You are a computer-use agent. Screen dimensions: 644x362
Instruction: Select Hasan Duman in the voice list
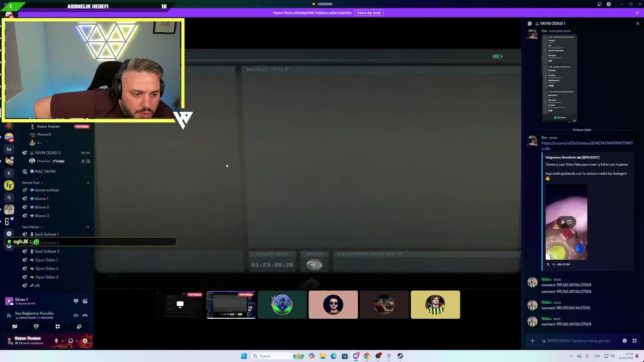pyautogui.click(x=59, y=126)
